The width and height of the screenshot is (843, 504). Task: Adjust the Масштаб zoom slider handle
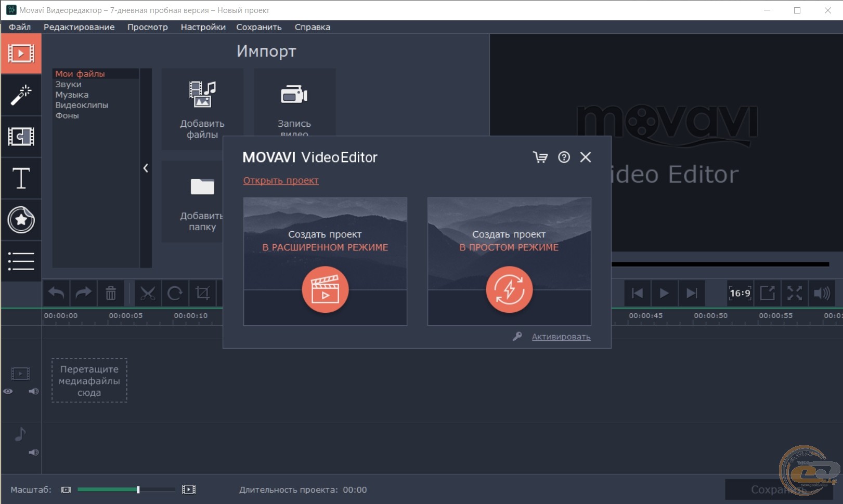[138, 489]
